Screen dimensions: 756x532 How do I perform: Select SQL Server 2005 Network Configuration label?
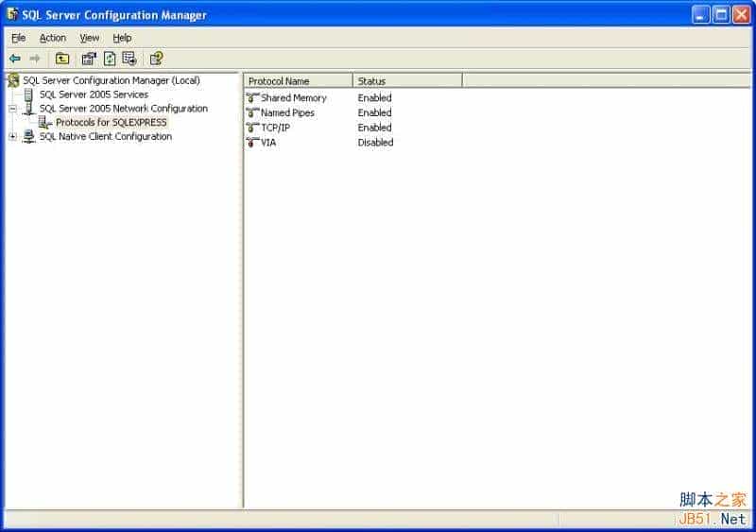(124, 108)
